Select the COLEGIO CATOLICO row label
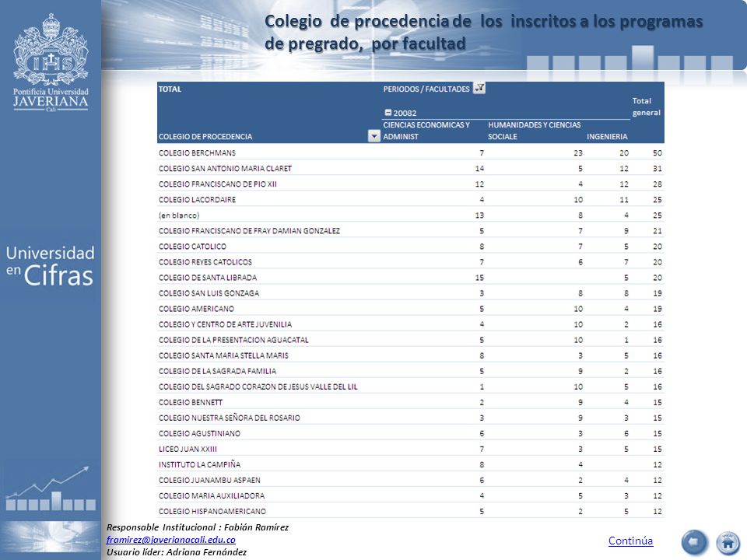747x560 pixels. [192, 247]
